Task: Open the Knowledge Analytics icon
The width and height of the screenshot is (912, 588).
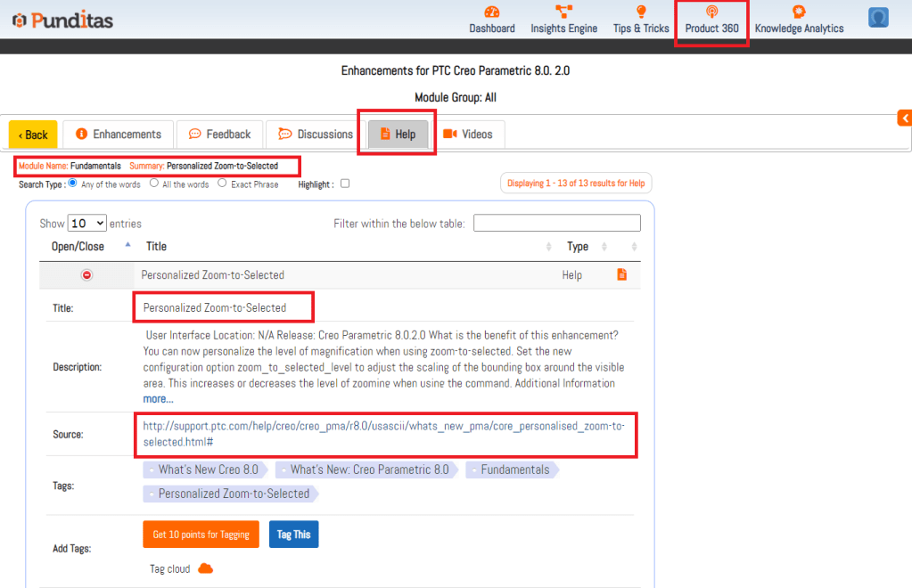Action: click(799, 12)
